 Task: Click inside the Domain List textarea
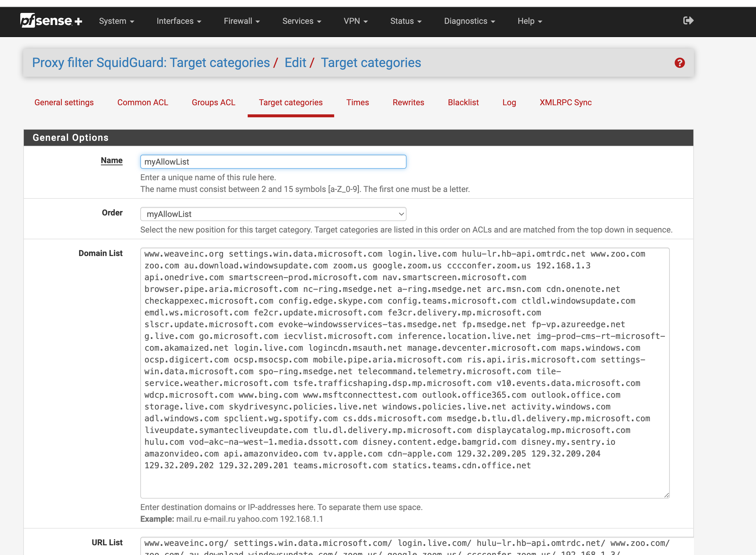(x=405, y=373)
